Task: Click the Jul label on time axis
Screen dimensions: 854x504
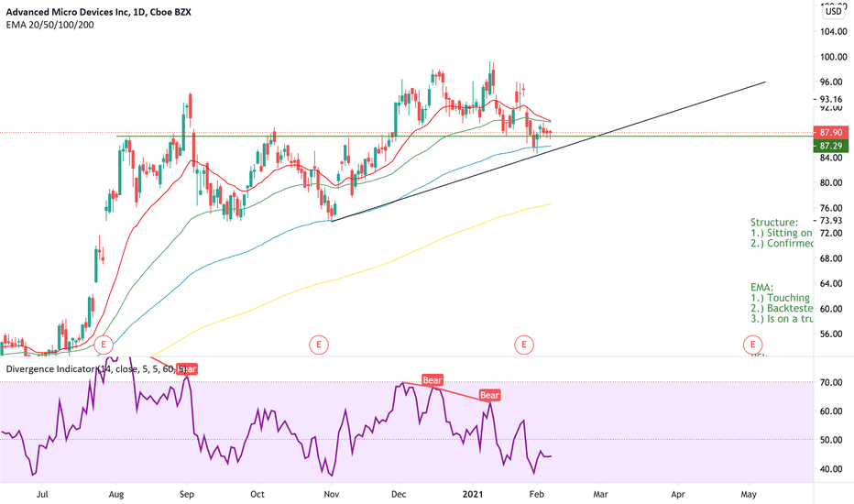Action: pyautogui.click(x=42, y=494)
